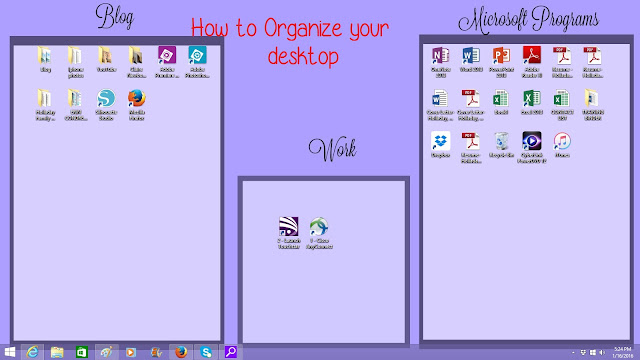Viewport: 640px width, 360px height.
Task: Switch to Paint in the taskbar
Action: (107, 352)
